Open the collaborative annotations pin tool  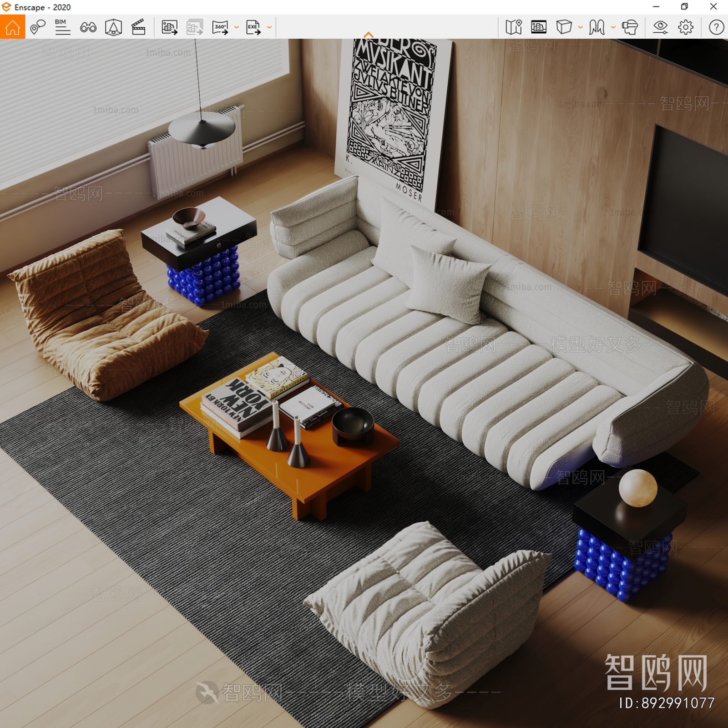point(38,27)
